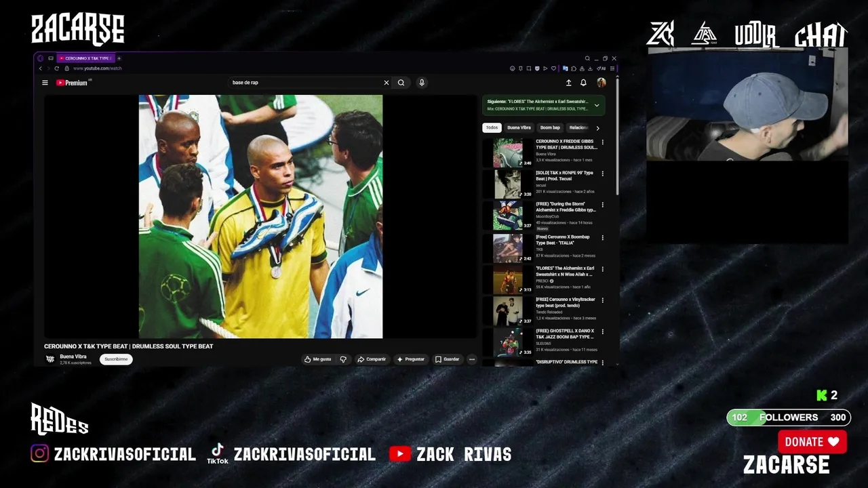868x488 pixels.
Task: Clear the search text with X
Action: coord(387,83)
